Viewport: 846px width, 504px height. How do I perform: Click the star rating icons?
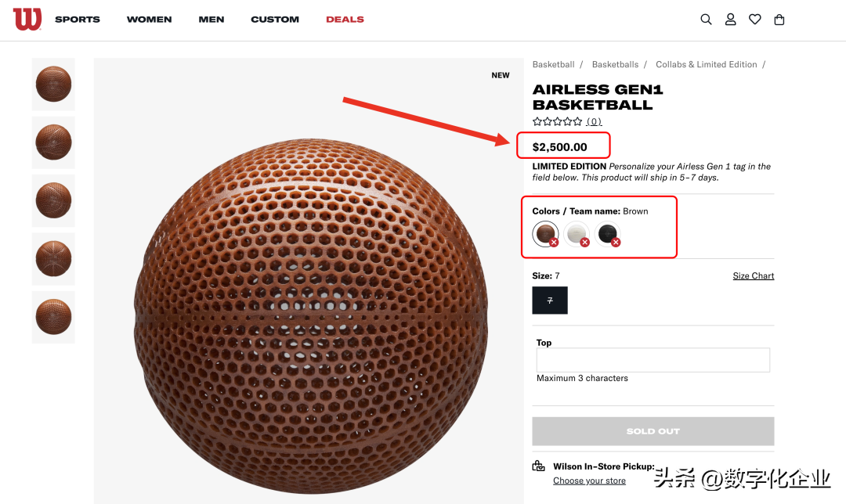pyautogui.click(x=558, y=121)
